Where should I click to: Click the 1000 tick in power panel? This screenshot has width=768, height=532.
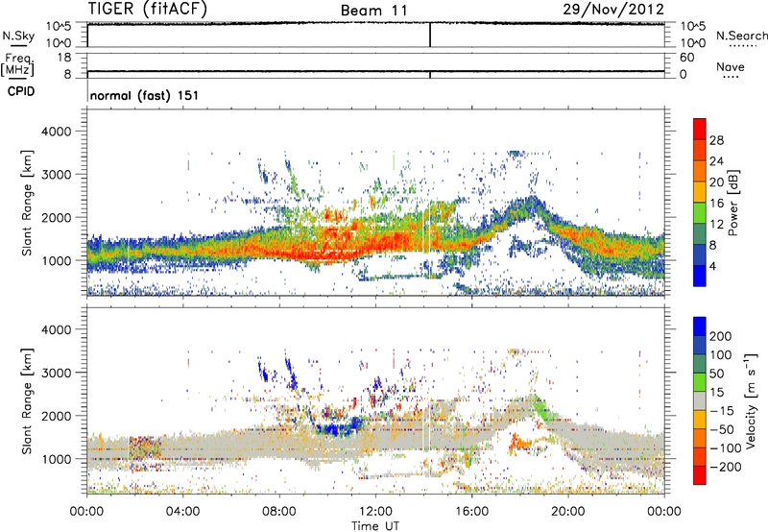56,261
